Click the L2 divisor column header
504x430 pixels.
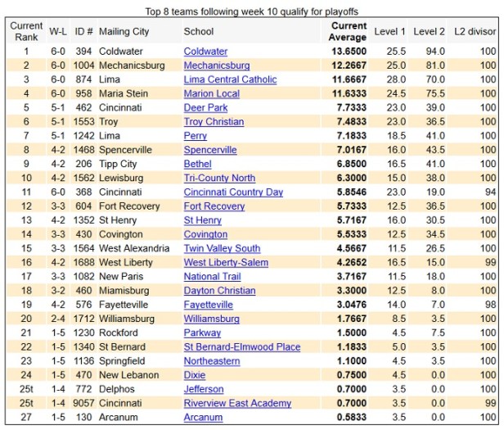coord(475,31)
